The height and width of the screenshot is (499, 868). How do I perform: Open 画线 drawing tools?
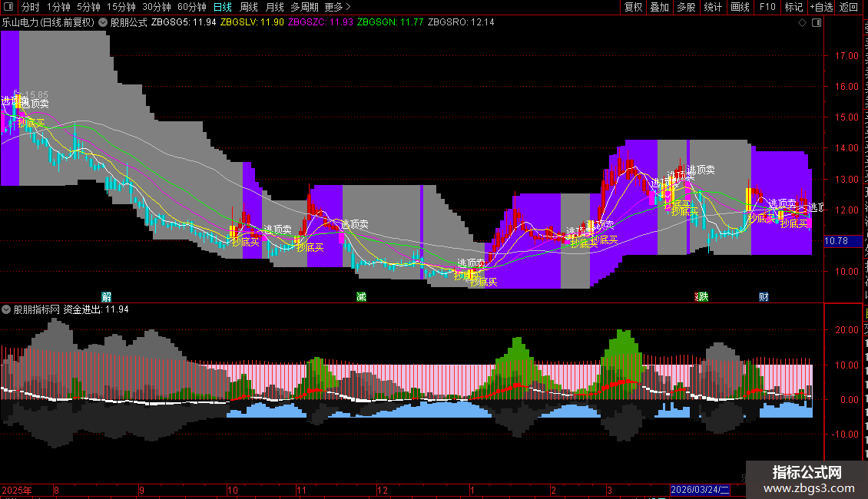pos(740,7)
